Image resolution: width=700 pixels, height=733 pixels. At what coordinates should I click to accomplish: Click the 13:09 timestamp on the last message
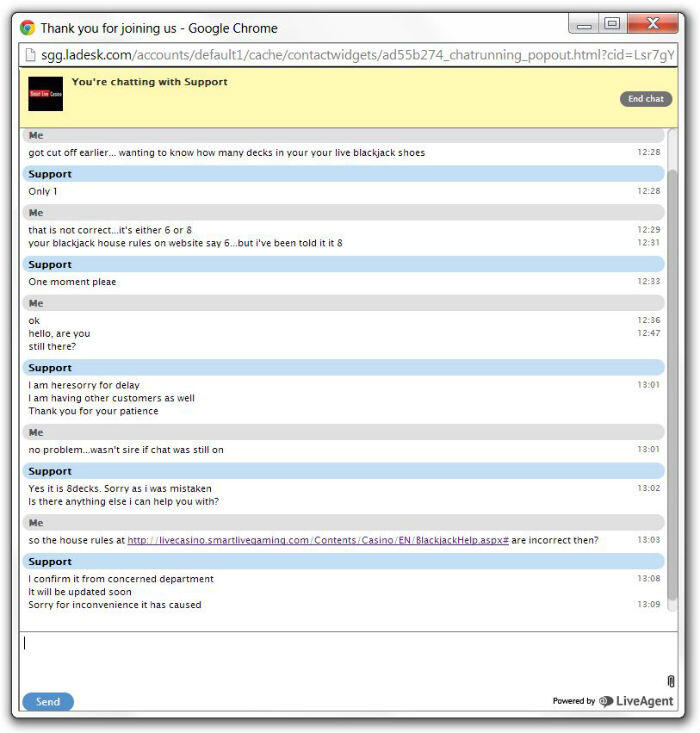coord(649,604)
